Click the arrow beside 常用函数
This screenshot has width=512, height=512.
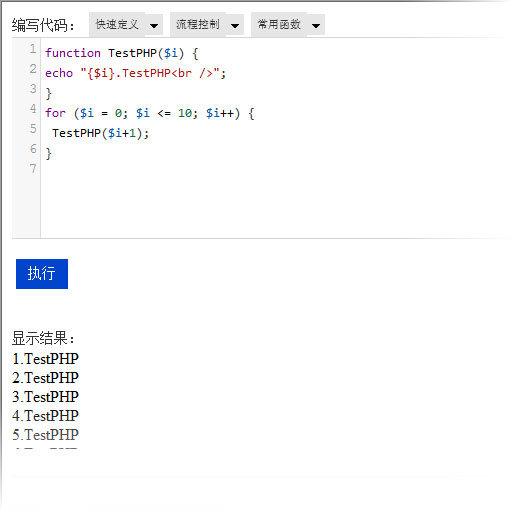coord(316,25)
